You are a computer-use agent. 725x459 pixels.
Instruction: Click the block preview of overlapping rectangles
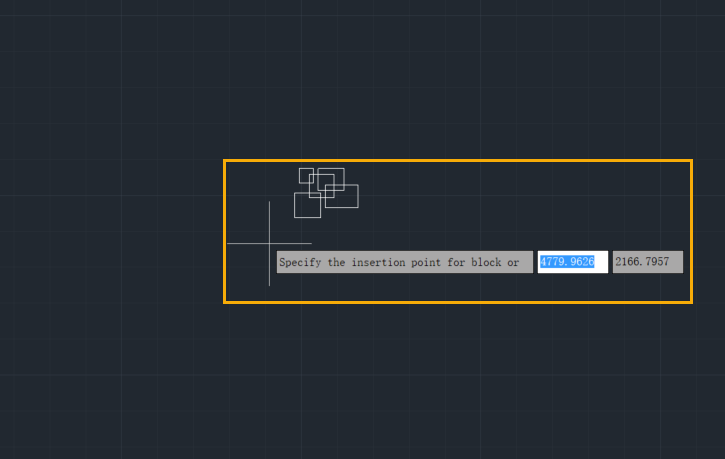pyautogui.click(x=326, y=193)
